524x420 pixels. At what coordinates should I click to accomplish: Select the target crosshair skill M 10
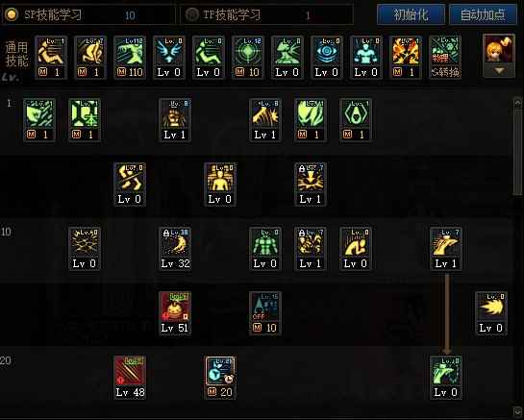248,58
